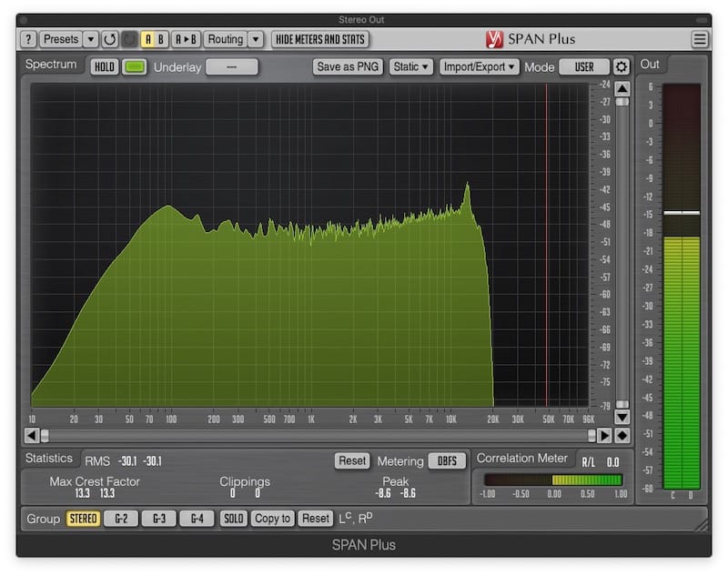Click the Metering label
728x576 pixels.
click(400, 462)
